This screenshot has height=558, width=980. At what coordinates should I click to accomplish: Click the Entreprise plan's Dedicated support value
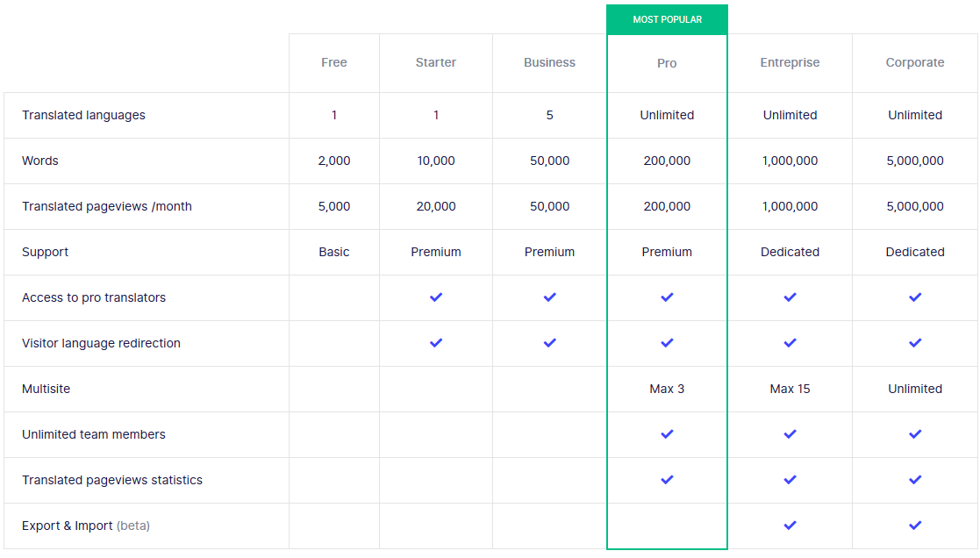(790, 252)
